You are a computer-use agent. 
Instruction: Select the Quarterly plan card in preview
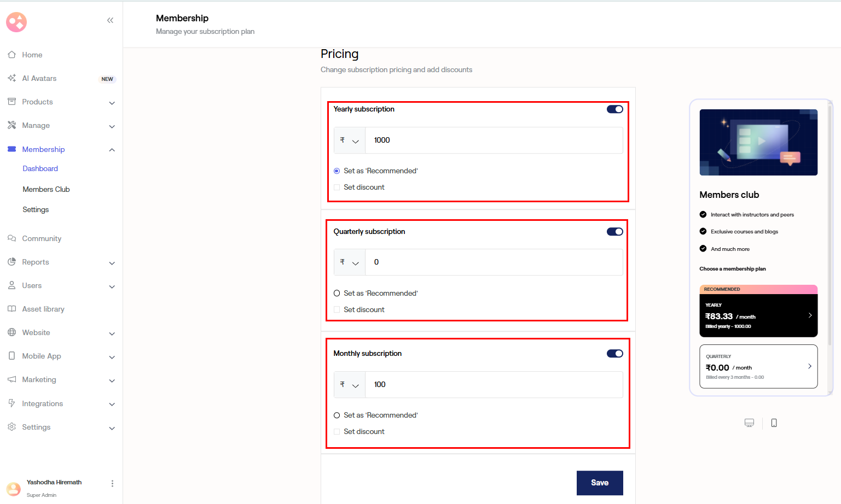(x=758, y=366)
